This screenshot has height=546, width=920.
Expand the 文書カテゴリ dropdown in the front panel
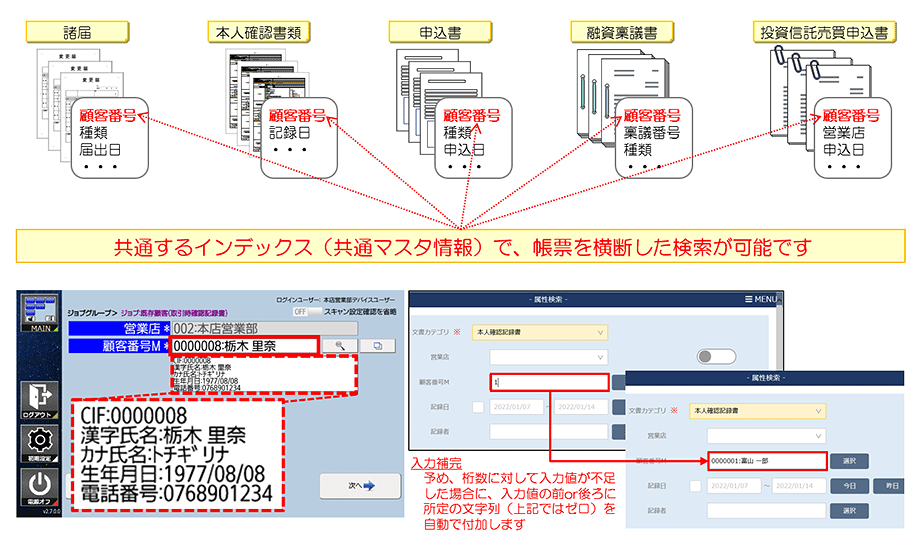pos(768,410)
